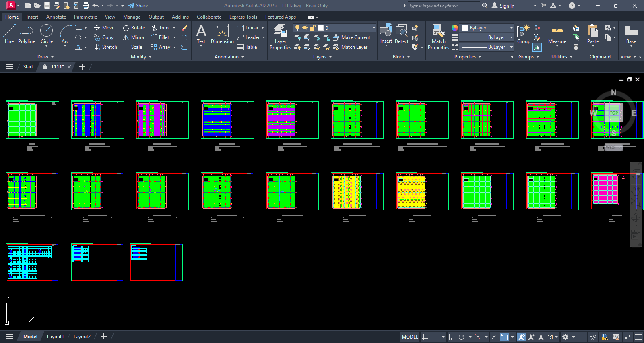The width and height of the screenshot is (644, 343).
Task: Toggle drawing grid display in status bar
Action: pyautogui.click(x=425, y=337)
